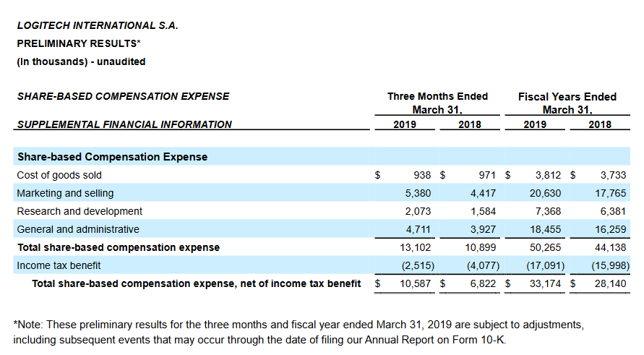Screen dimensions: 644x355
Task: Click the Income tax benefit label
Action: pos(59,265)
